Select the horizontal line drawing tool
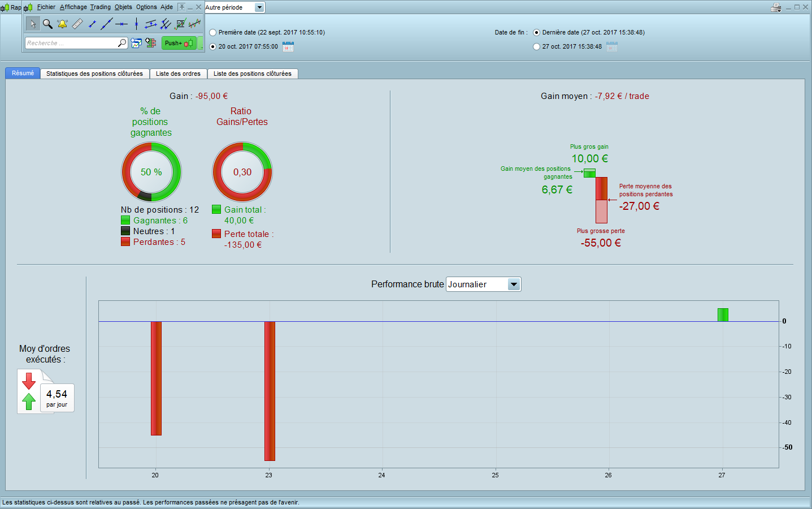812x509 pixels. click(x=121, y=24)
